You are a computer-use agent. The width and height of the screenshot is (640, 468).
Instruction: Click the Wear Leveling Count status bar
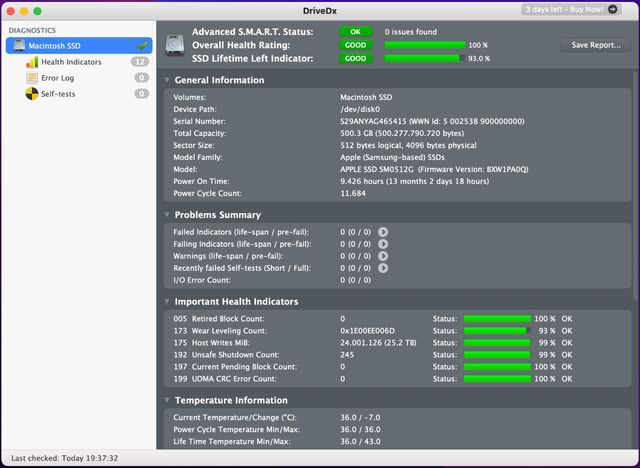tap(497, 331)
